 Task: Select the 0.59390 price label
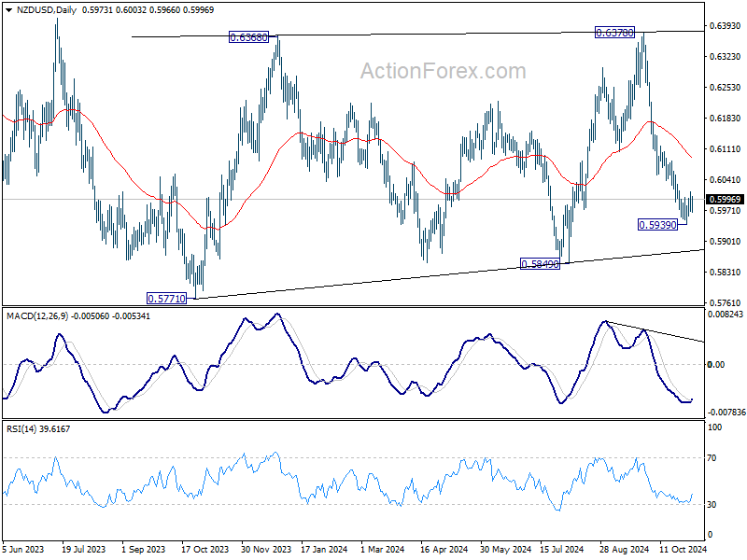(657, 225)
